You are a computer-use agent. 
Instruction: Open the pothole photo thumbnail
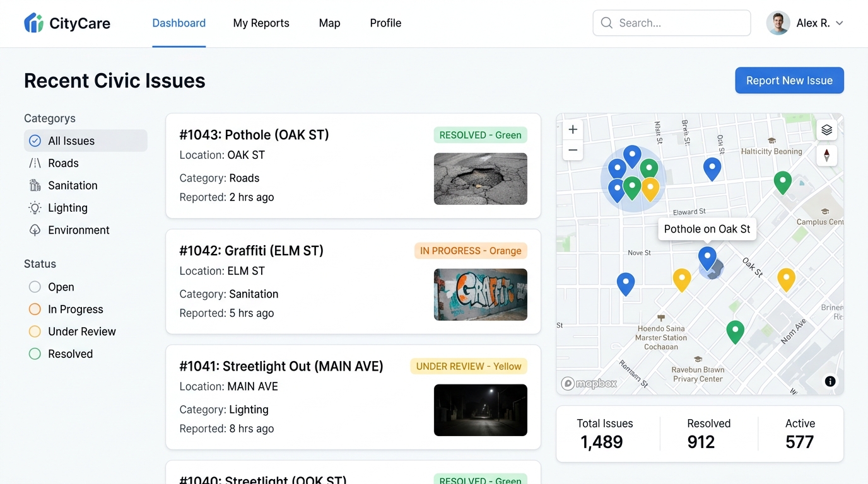[x=481, y=179]
